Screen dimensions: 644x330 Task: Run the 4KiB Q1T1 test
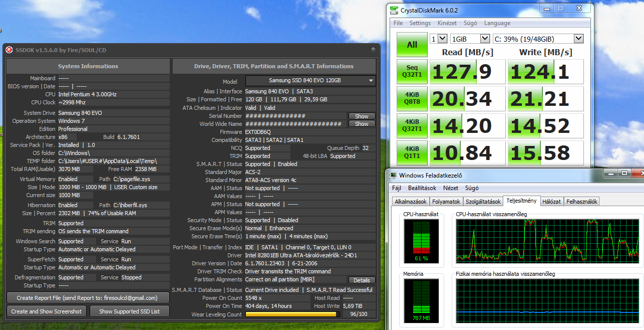(412, 152)
